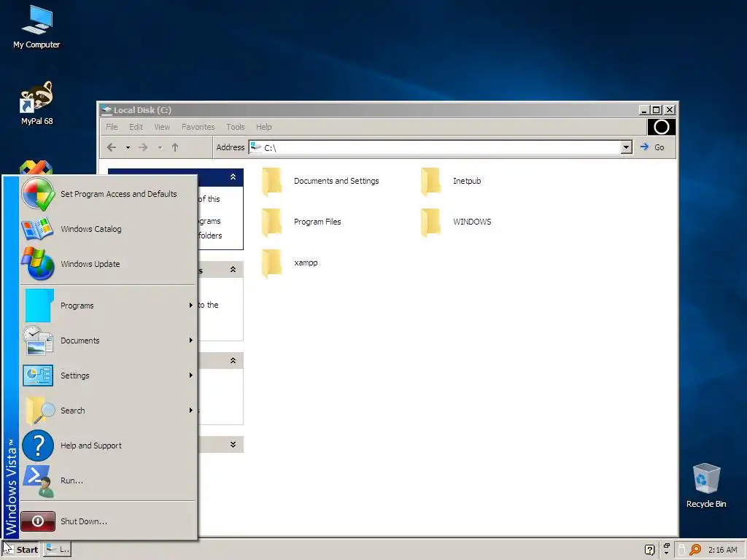Minimize the Local Disk window
This screenshot has width=747, height=560.
(x=644, y=110)
